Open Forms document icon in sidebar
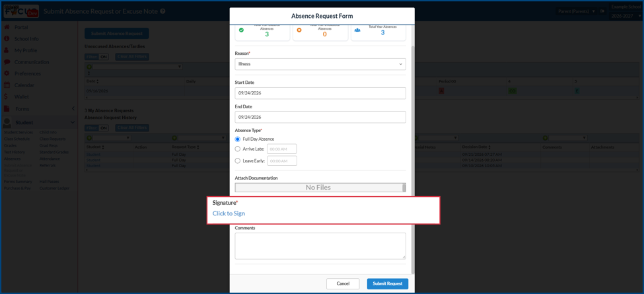644x294 pixels. (7, 109)
